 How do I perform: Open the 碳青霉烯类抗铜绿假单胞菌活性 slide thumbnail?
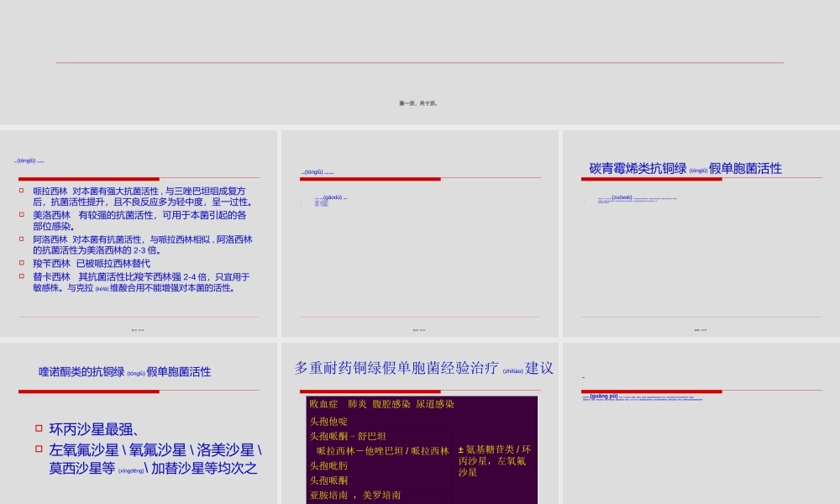(x=701, y=234)
